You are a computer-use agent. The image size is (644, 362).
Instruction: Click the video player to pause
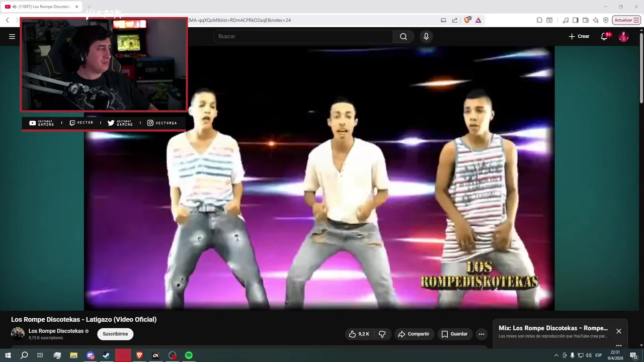tap(319, 178)
